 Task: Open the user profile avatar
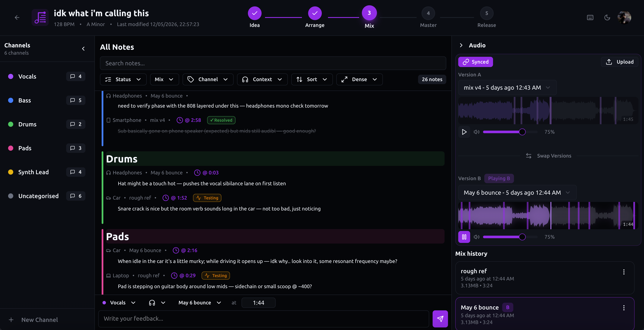[624, 18]
